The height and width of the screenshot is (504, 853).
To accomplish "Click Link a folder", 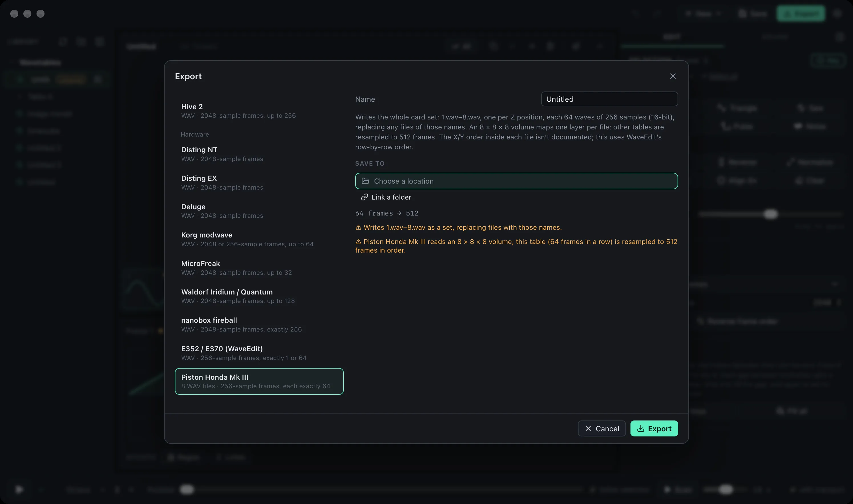I will click(386, 197).
